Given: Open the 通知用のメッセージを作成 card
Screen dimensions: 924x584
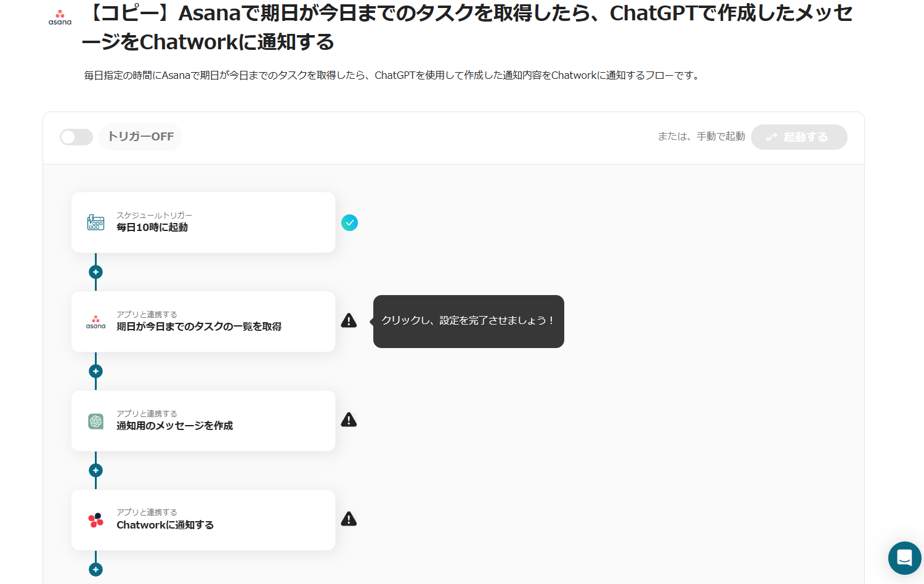Looking at the screenshot, I should 203,421.
